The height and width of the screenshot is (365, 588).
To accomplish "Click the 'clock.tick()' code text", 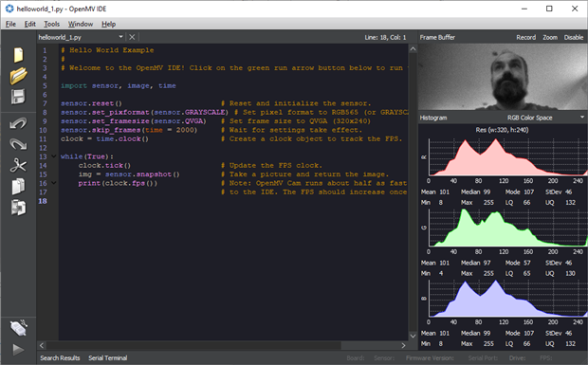I will (104, 165).
